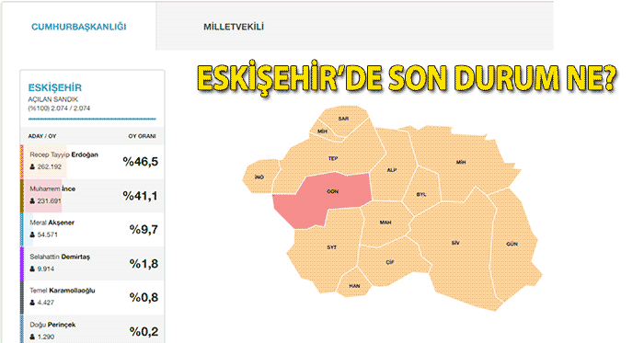644x343 pixels.
Task: Click the opened ballot box progress bar
Action: (x=92, y=119)
